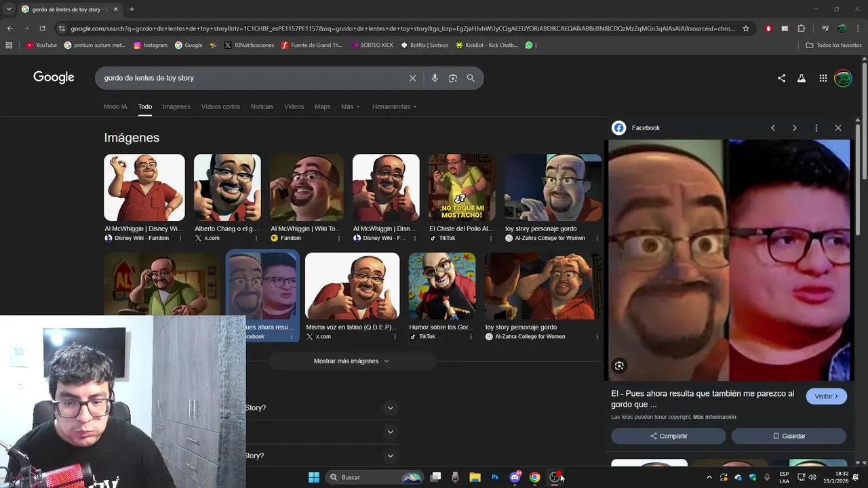The image size is (868, 488).
Task: Go back to previous page
Action: point(9,28)
